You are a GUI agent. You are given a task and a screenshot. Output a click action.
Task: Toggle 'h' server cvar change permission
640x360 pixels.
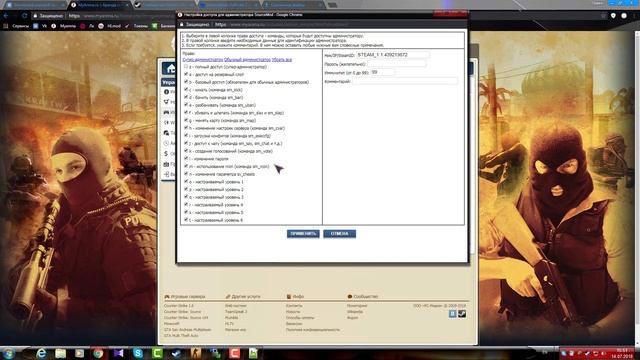(x=186, y=128)
